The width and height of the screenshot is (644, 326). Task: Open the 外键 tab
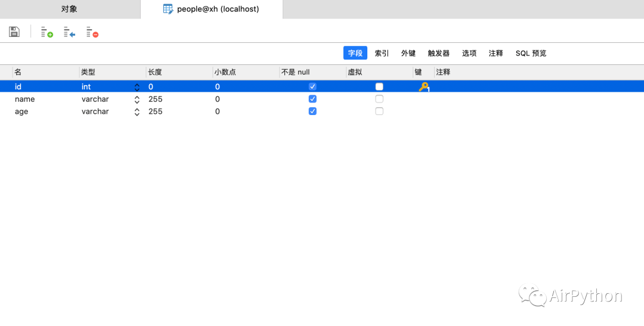(408, 53)
